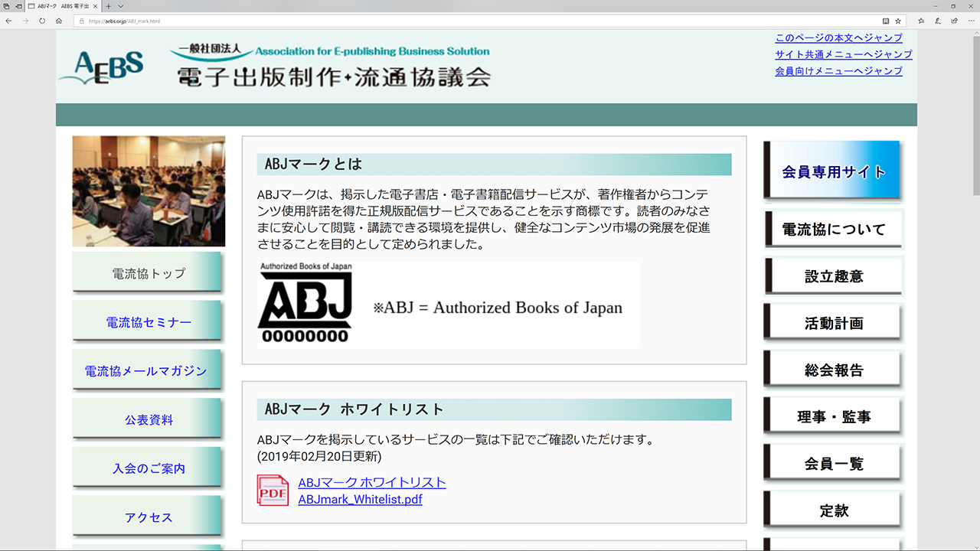
Task: Follow 会員向けメニューへジャンプ link
Action: (x=838, y=71)
